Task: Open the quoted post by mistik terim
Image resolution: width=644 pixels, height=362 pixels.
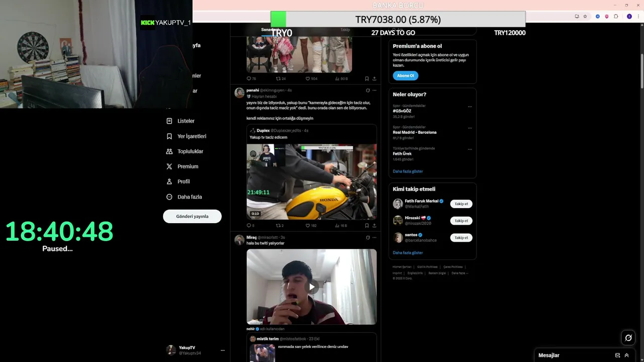Action: pos(311,347)
